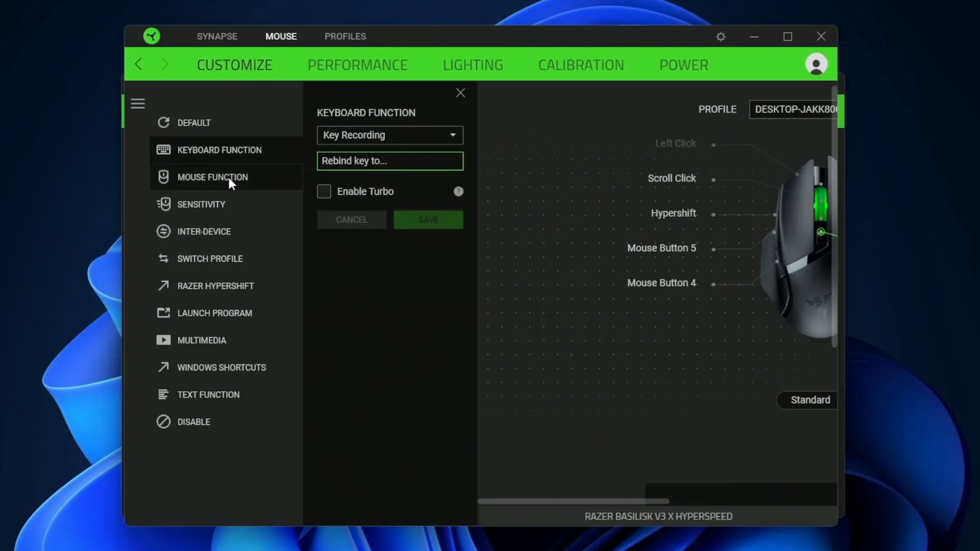Open the settings gear icon
The image size is (980, 551).
click(x=721, y=37)
